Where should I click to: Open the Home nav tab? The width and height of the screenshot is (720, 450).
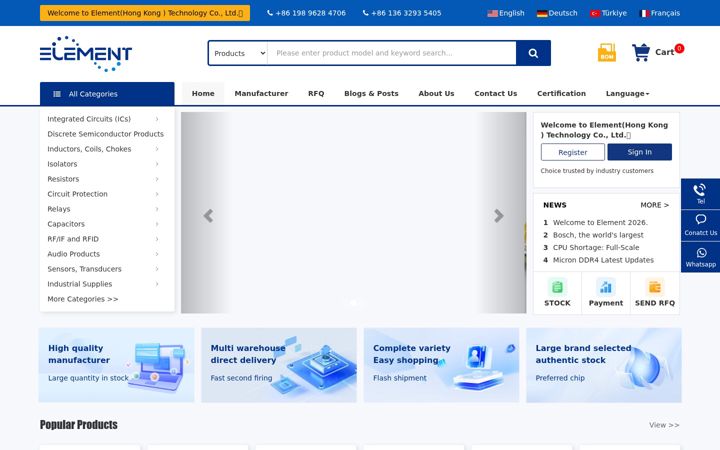(x=203, y=94)
